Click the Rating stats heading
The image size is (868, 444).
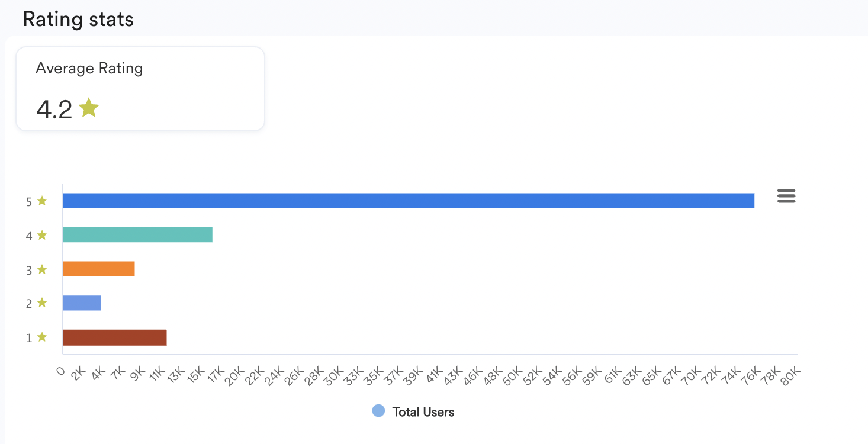[x=78, y=19]
